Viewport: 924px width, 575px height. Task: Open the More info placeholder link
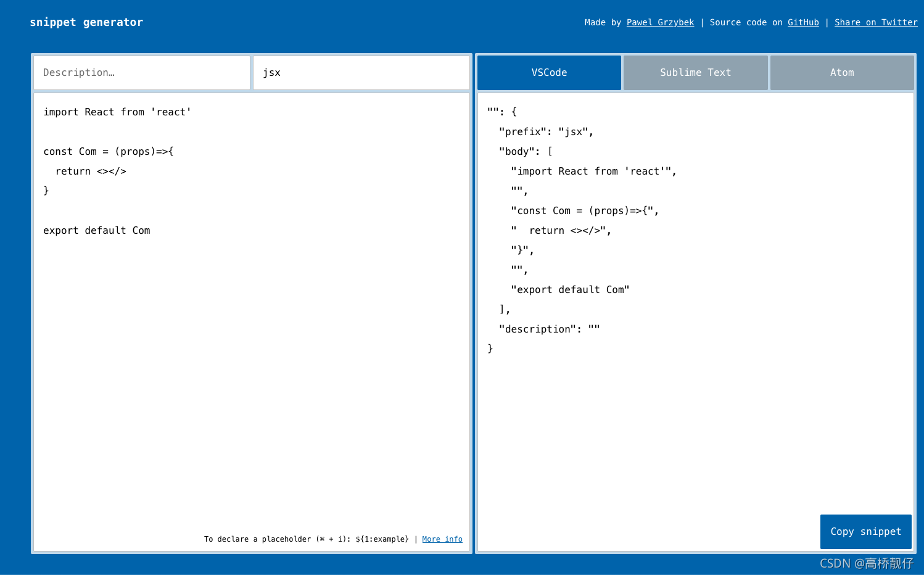coord(442,539)
